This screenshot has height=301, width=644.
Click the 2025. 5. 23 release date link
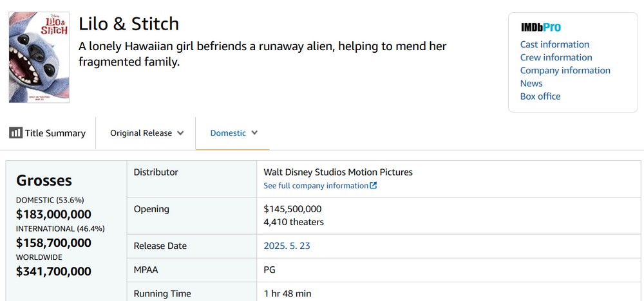(x=287, y=246)
